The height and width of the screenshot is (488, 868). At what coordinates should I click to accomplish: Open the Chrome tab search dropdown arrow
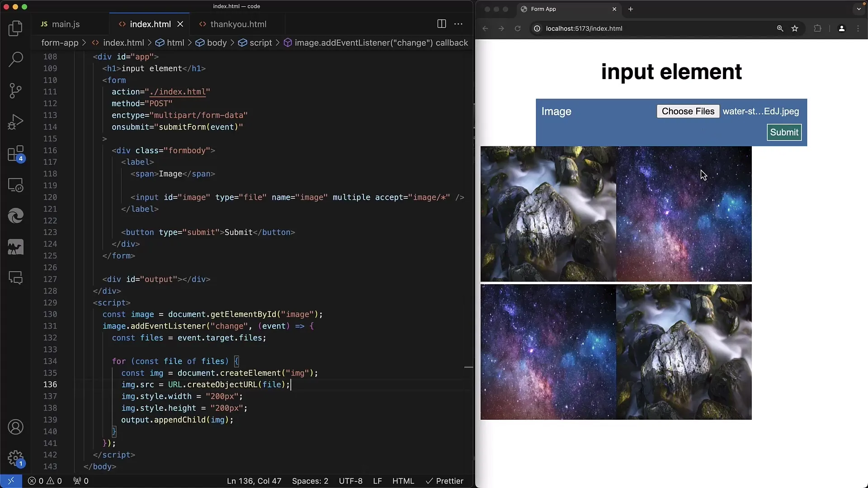859,9
